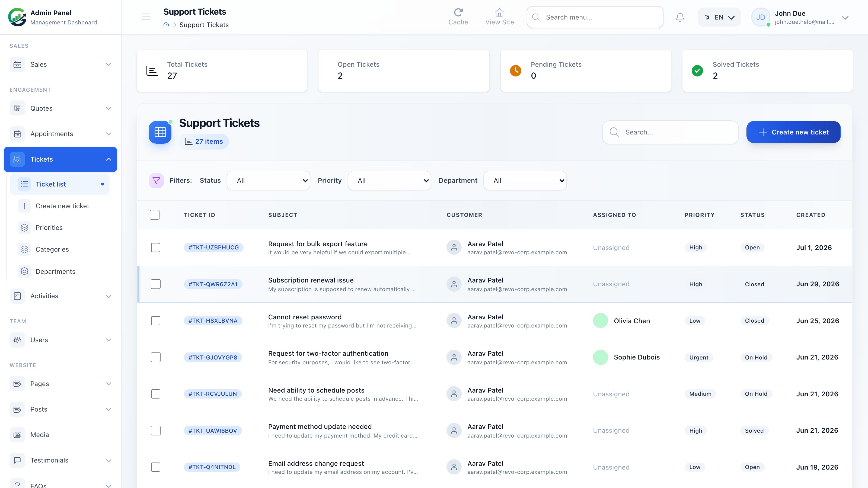The width and height of the screenshot is (868, 488).
Task: Click the Sales briefcase icon
Action: click(17, 64)
